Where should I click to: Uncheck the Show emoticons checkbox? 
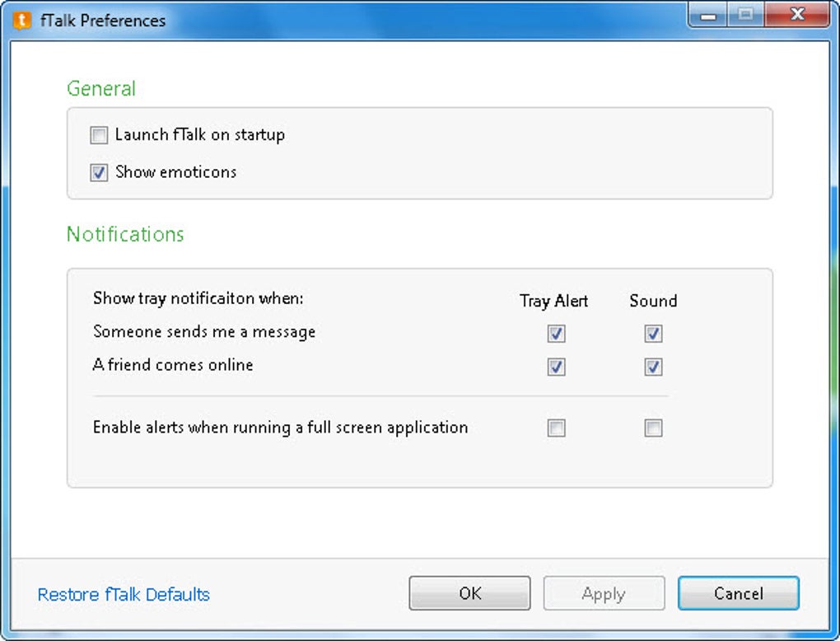99,172
